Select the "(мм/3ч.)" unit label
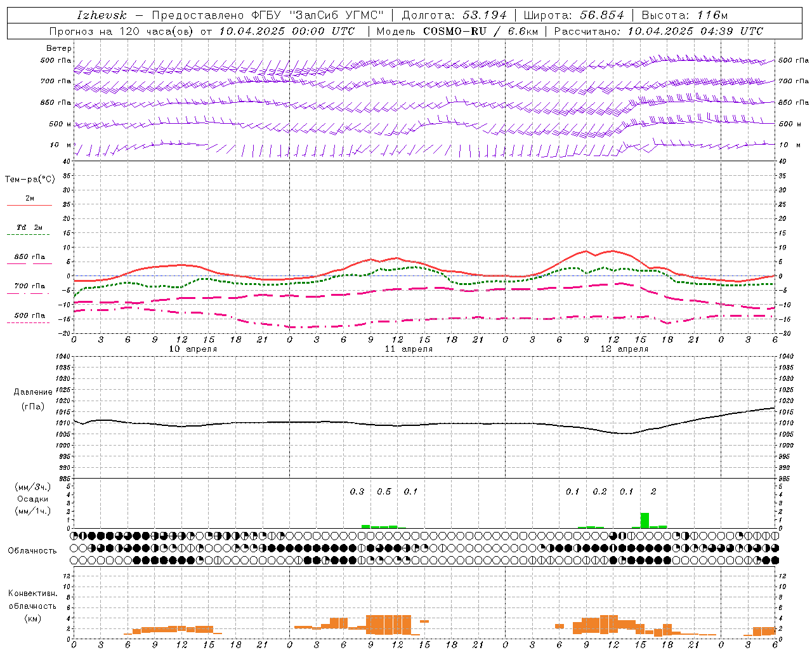Screen dimensions: 812x650 (32, 487)
